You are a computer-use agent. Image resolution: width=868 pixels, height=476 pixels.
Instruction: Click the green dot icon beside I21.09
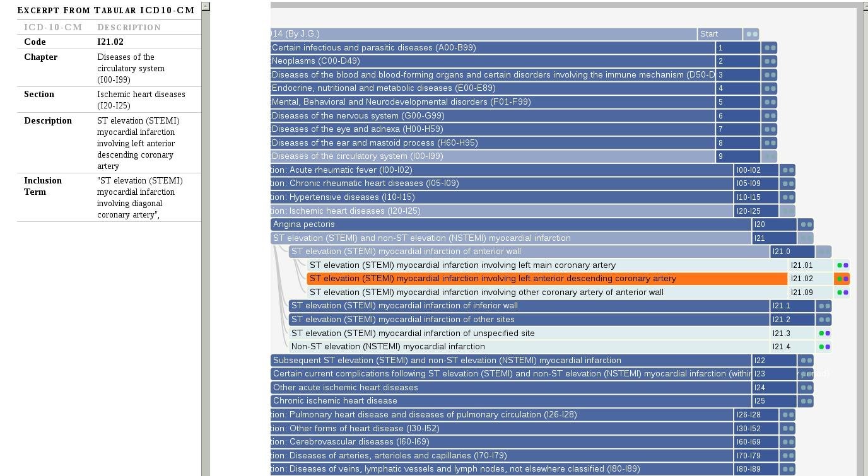tap(841, 292)
